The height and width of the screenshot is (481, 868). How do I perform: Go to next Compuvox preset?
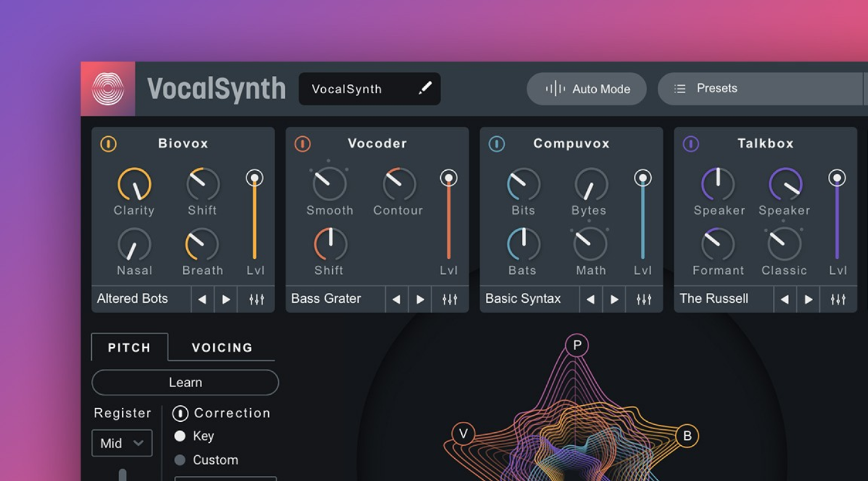[x=614, y=300]
